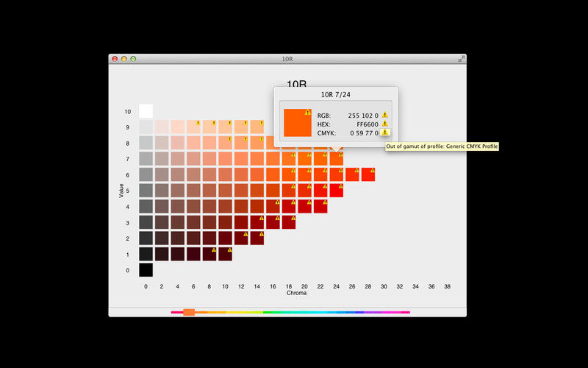This screenshot has width=588, height=368.
Task: Select the white swatch at value 10
Action: pos(146,111)
